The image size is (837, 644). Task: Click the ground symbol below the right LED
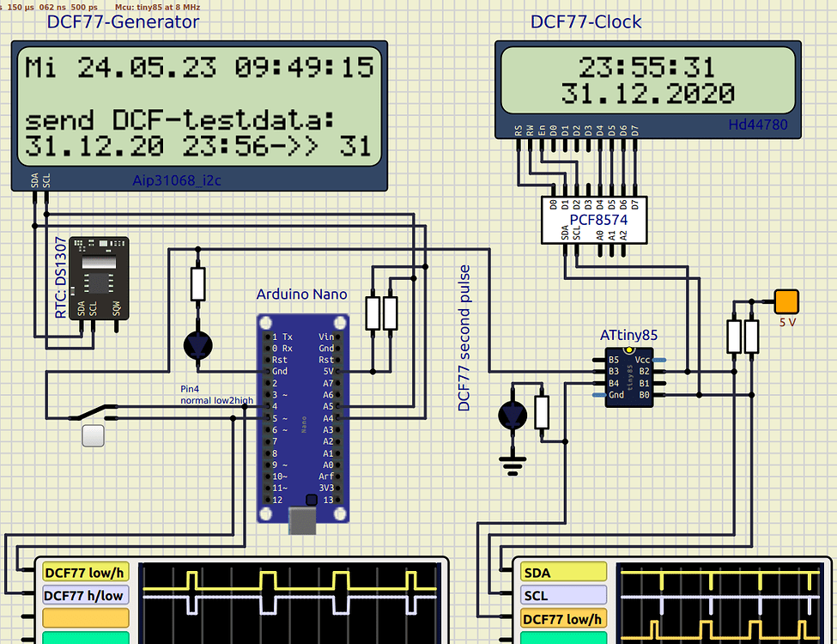[513, 464]
